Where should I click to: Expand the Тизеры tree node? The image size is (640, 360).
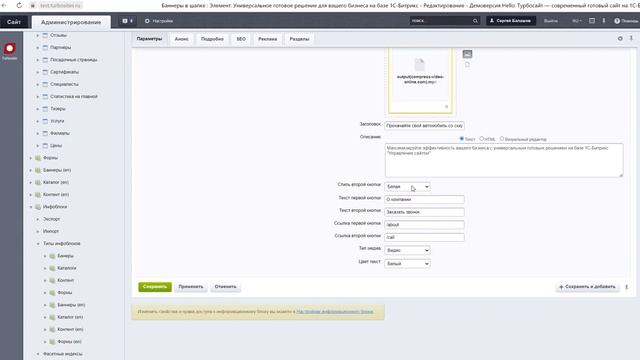38,109
